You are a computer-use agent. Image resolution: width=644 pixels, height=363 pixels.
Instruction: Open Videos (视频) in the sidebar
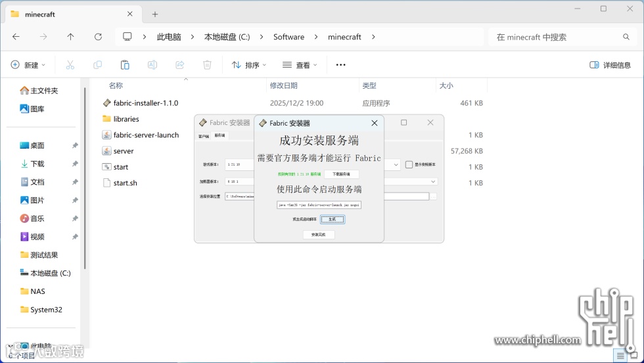point(32,237)
